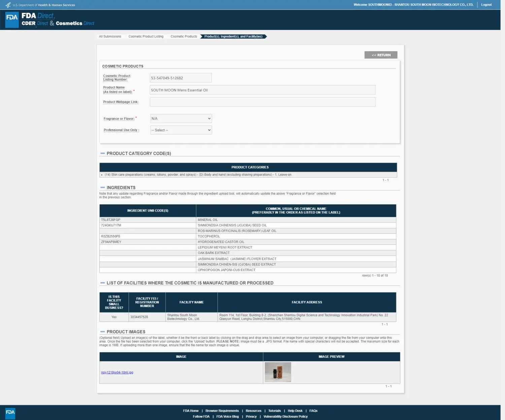
Task: Click the Product Webpage Link field
Action: click(x=263, y=102)
